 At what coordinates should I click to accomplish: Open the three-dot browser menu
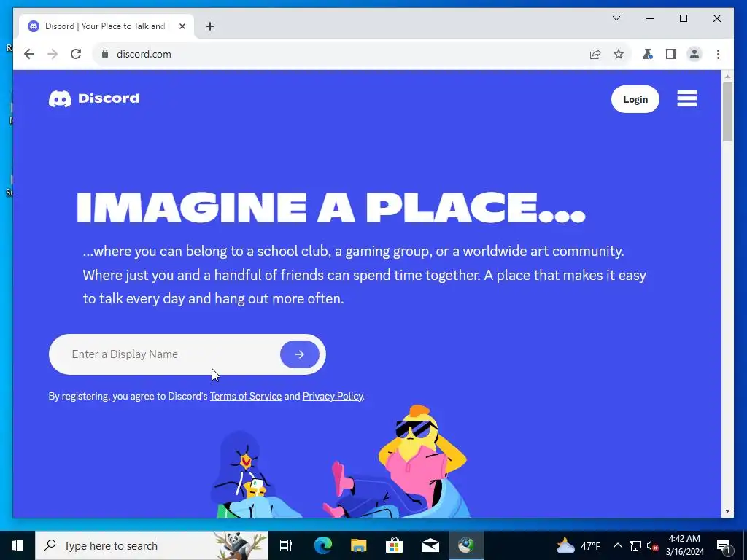pos(718,54)
